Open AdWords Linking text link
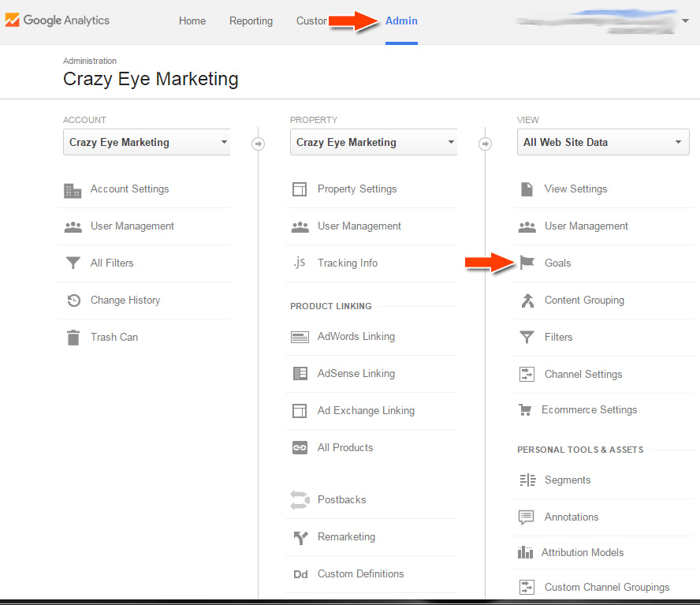Viewport: 700px width, 605px height. [356, 336]
